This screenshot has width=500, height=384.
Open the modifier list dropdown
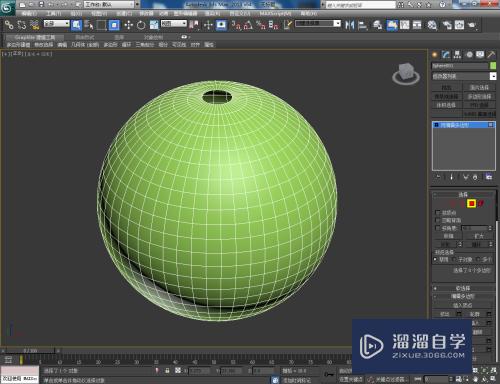point(464,76)
